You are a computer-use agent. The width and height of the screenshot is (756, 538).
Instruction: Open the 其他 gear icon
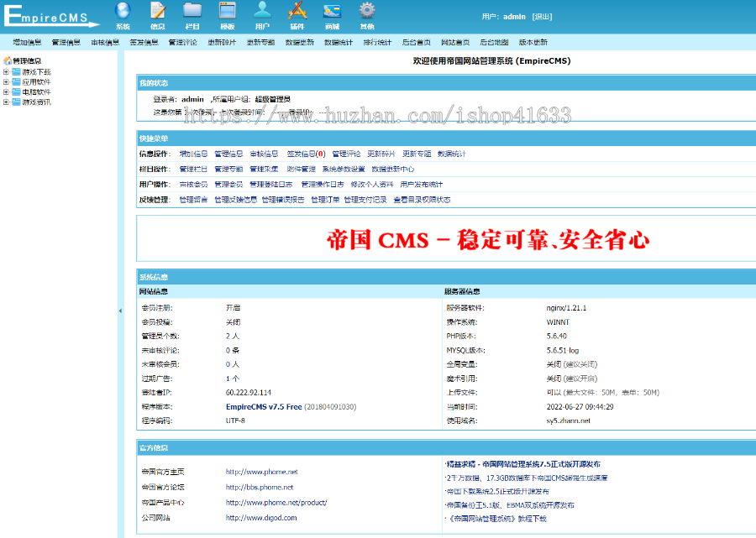pos(367,11)
